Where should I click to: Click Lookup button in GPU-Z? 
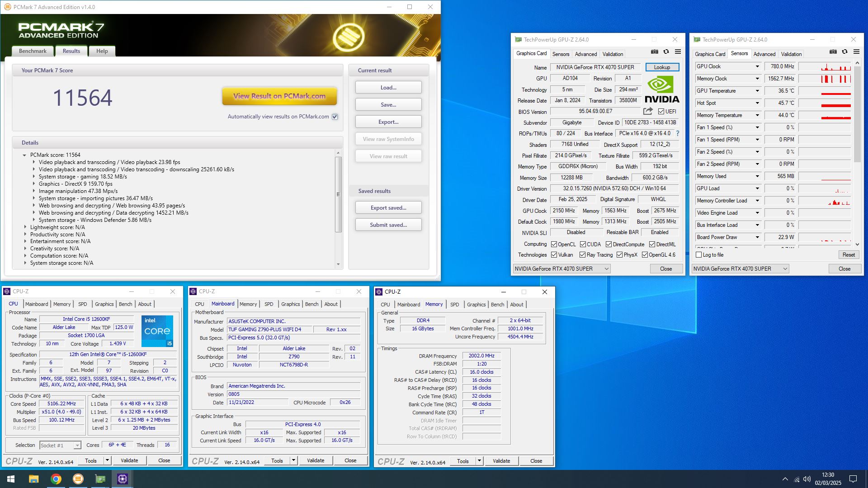pos(662,67)
